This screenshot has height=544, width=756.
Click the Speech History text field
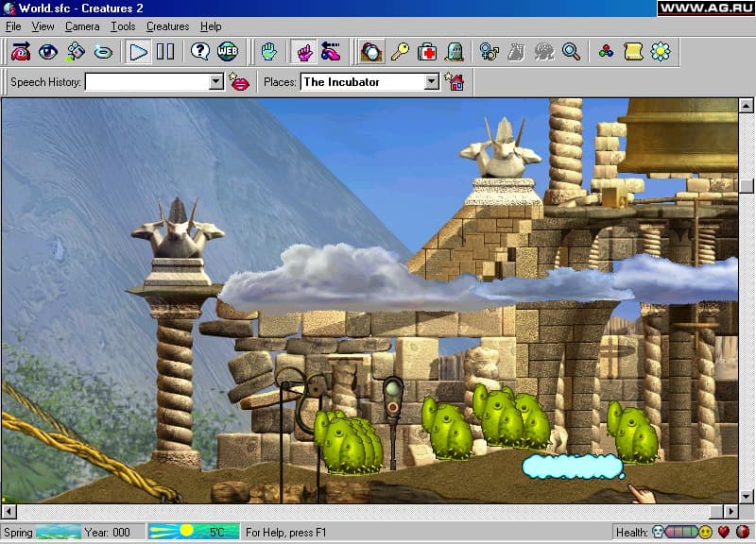click(x=147, y=82)
